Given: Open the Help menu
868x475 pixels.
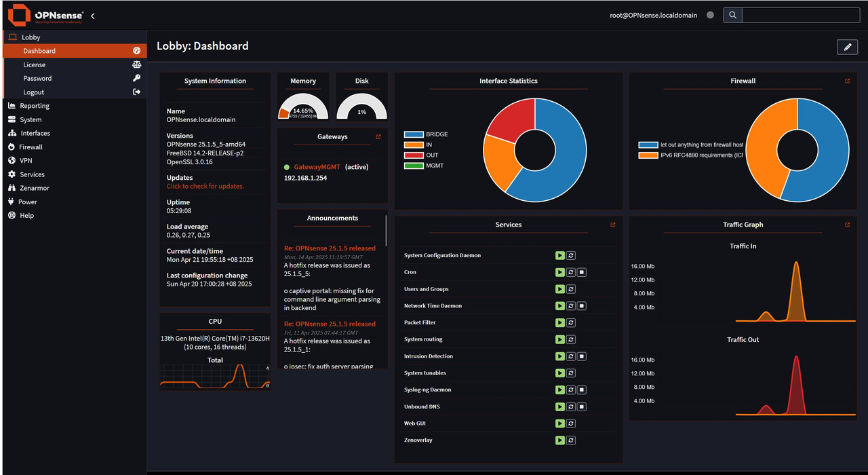Looking at the screenshot, I should 73,215.
